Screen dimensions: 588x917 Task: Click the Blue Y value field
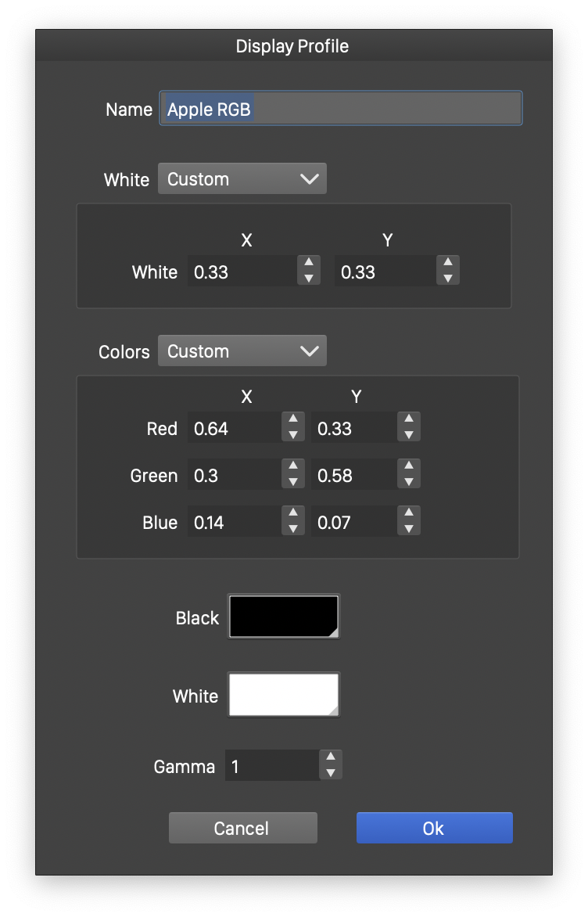point(353,523)
